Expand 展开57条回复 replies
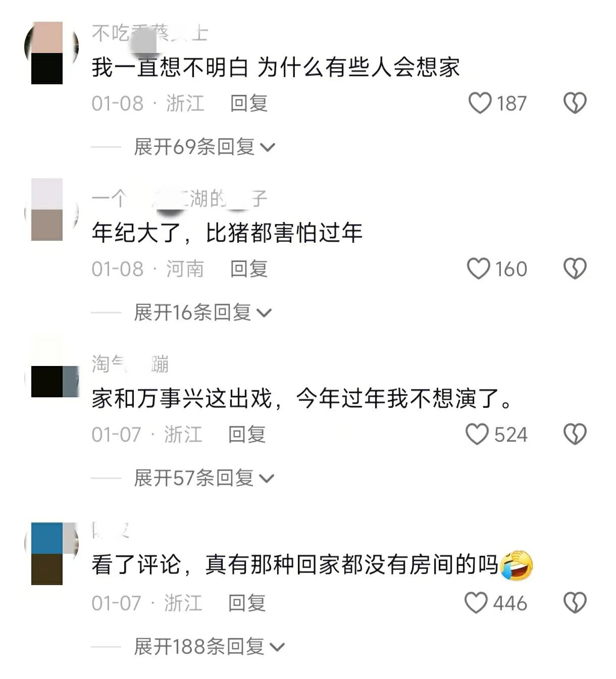This screenshot has height=679, width=616. click(x=203, y=478)
